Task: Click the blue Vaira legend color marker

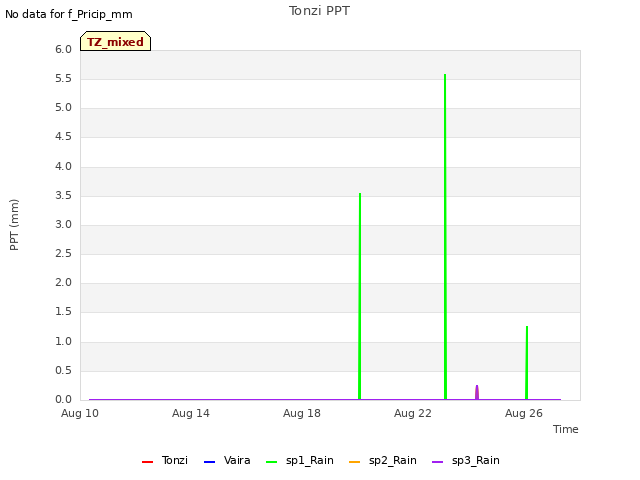Action: click(209, 462)
